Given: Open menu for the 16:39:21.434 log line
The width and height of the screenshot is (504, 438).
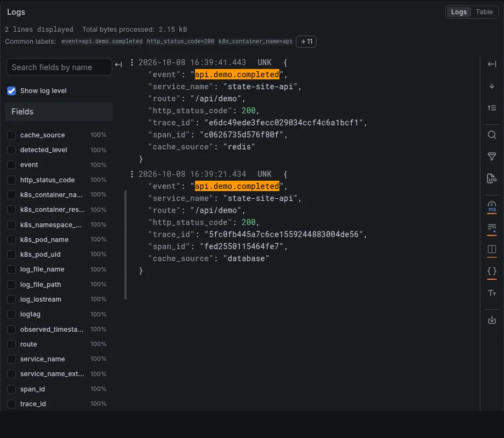Looking at the screenshot, I should point(132,174).
